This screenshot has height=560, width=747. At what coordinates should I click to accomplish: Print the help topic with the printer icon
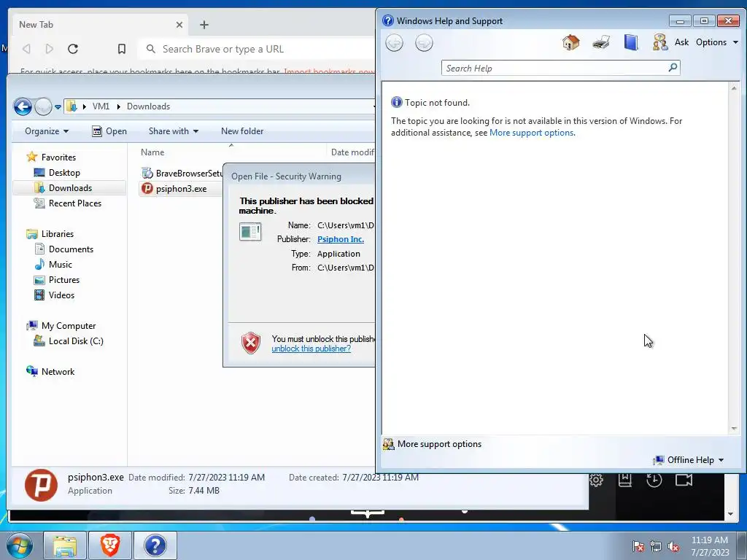[601, 42]
